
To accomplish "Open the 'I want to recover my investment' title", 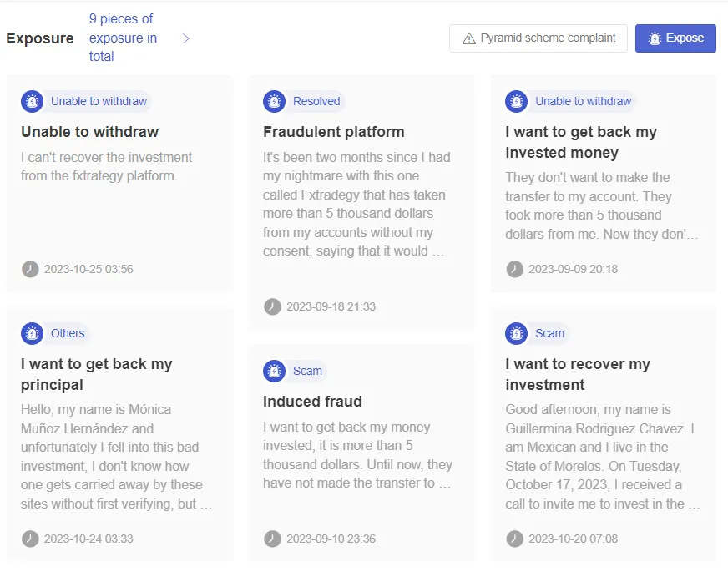I will (578, 374).
